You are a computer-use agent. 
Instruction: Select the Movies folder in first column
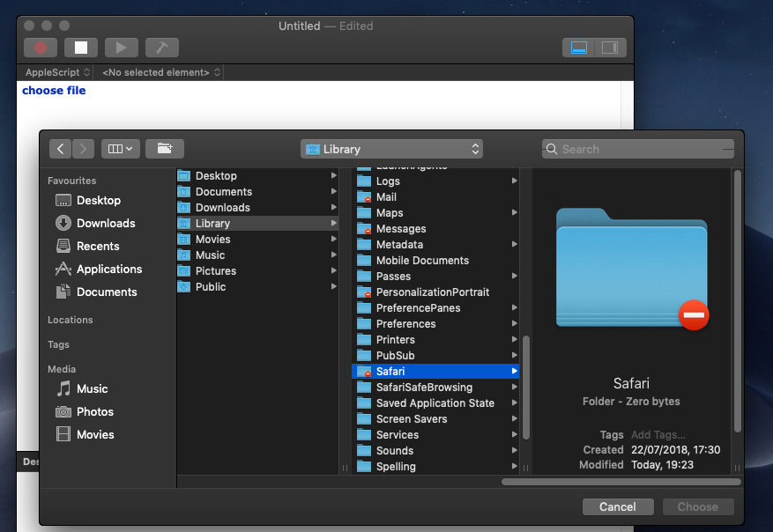[x=212, y=240]
